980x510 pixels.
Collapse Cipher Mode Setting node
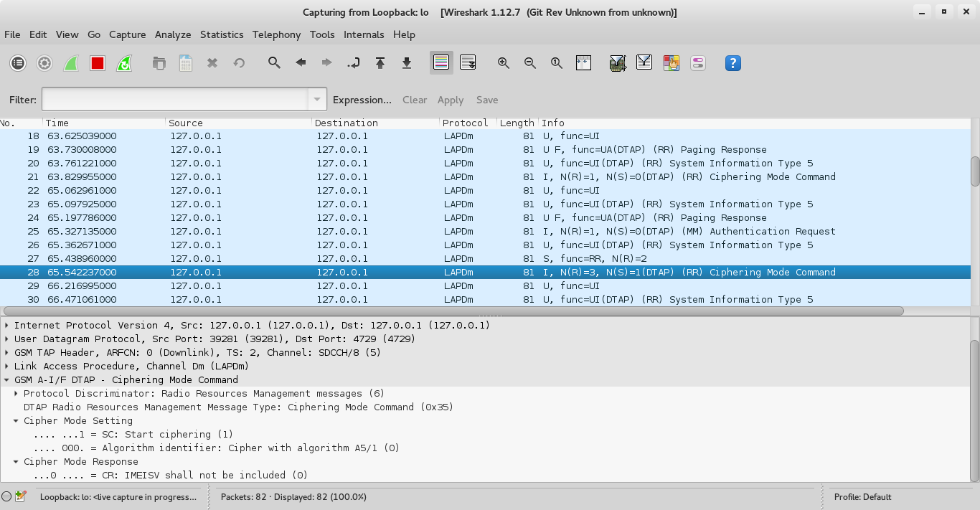tap(17, 421)
